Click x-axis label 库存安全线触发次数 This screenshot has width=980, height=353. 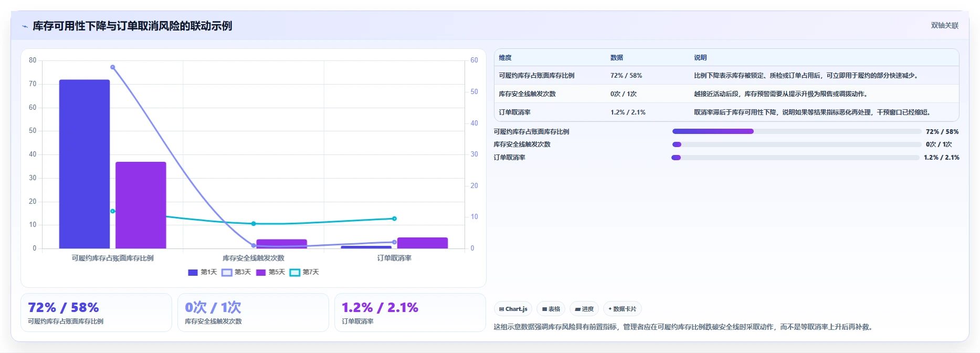pyautogui.click(x=254, y=258)
